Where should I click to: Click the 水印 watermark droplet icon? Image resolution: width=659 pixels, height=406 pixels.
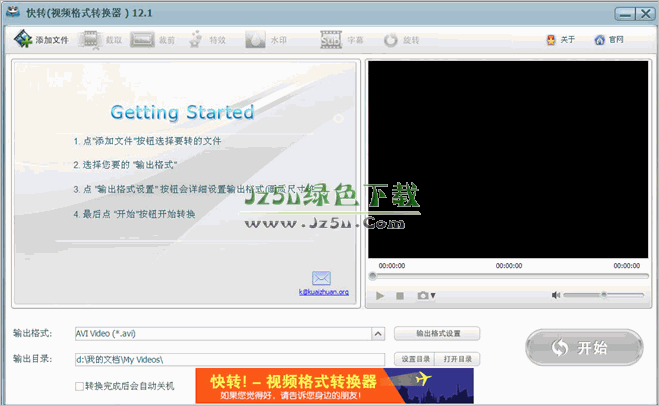(x=255, y=40)
